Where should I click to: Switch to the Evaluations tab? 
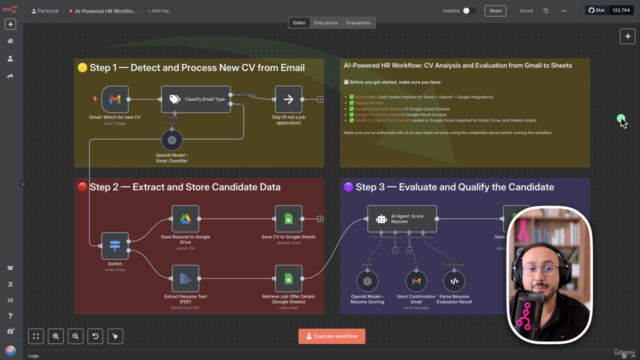coord(358,23)
